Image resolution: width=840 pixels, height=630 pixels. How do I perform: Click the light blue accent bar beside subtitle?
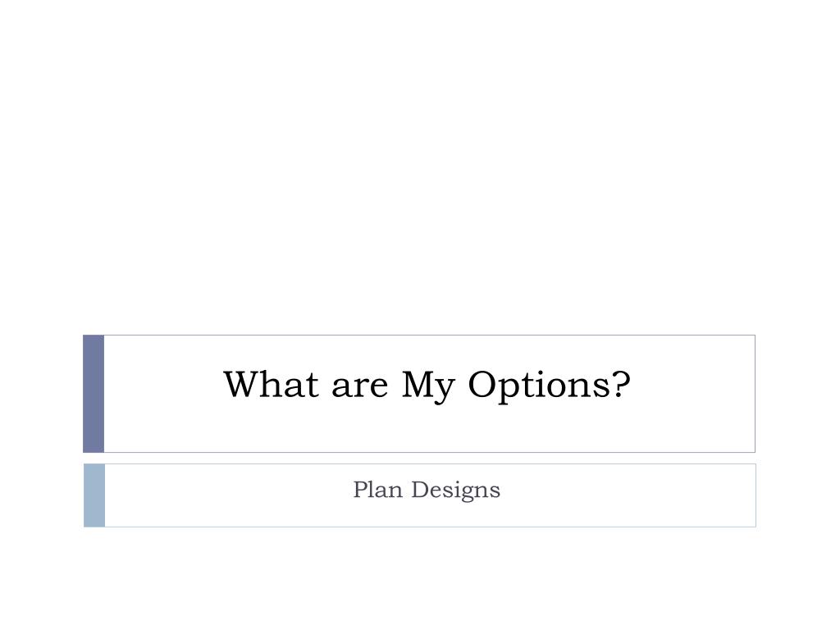point(94,495)
